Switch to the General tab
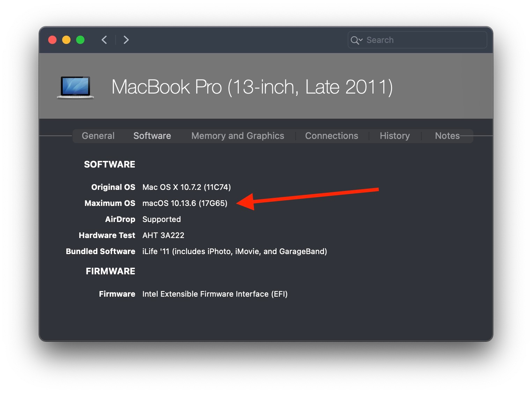Image resolution: width=532 pixels, height=393 pixels. (x=98, y=136)
